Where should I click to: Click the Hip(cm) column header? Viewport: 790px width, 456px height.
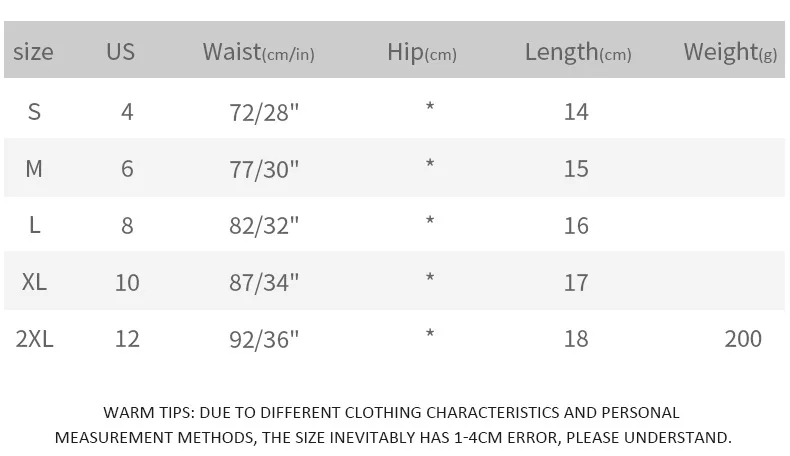tap(422, 52)
